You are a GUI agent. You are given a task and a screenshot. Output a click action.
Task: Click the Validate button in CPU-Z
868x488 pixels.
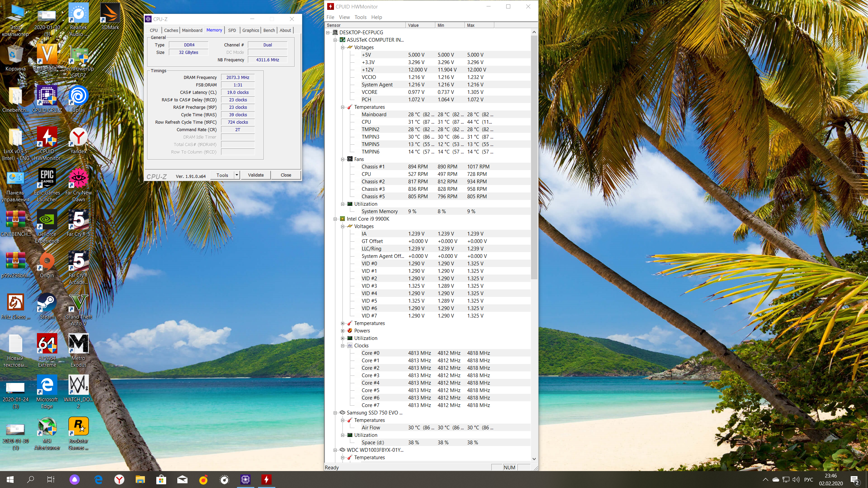[x=256, y=175]
